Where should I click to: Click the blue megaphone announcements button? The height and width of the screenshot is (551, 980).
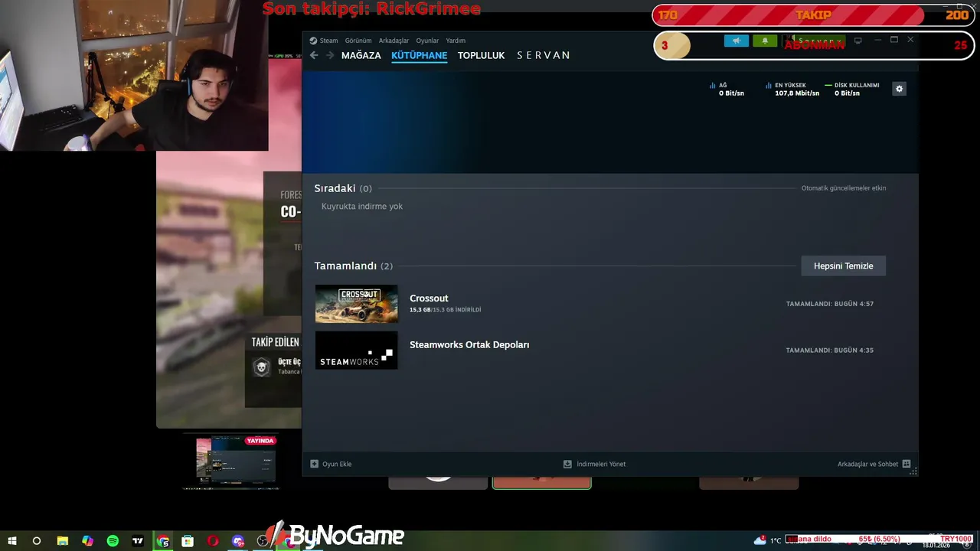click(736, 41)
